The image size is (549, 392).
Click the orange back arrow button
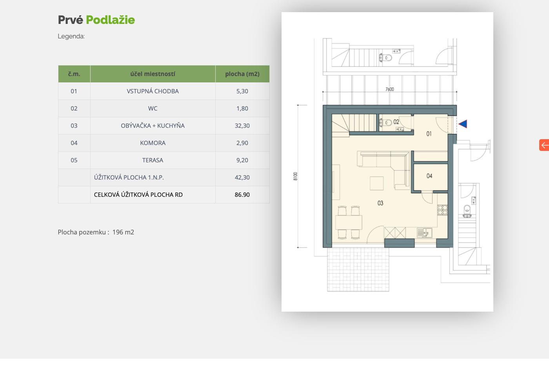coord(544,145)
